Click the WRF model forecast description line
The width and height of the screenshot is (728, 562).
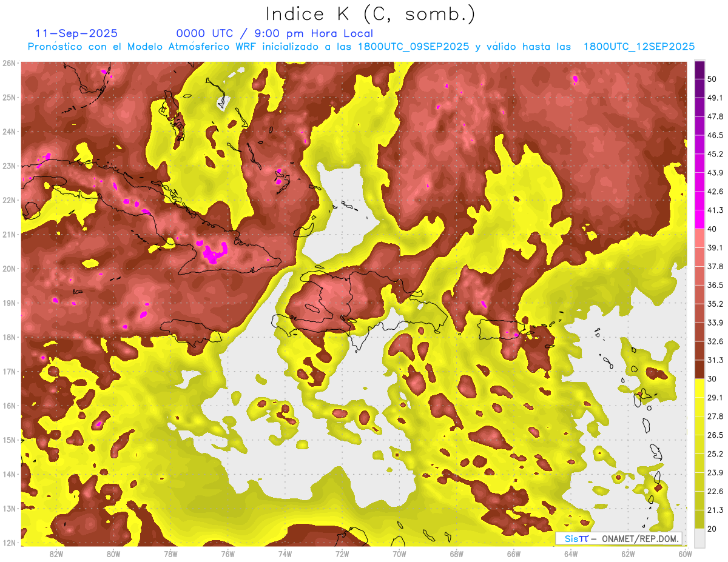[x=361, y=47]
